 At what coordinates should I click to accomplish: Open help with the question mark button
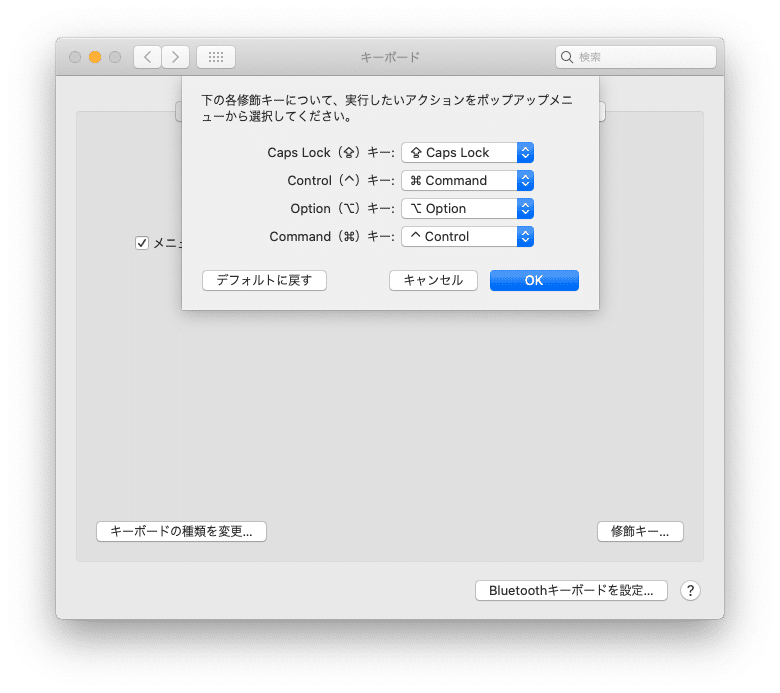(690, 591)
